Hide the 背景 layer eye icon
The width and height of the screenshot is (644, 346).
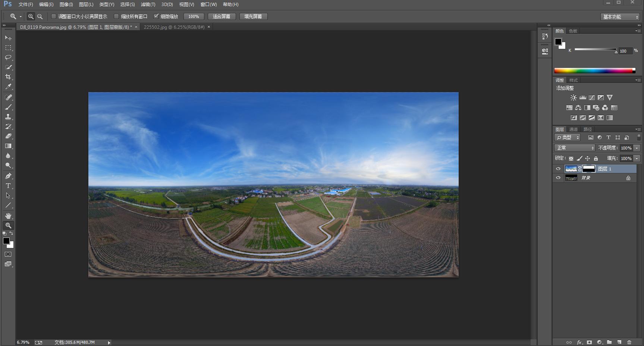[x=558, y=178]
